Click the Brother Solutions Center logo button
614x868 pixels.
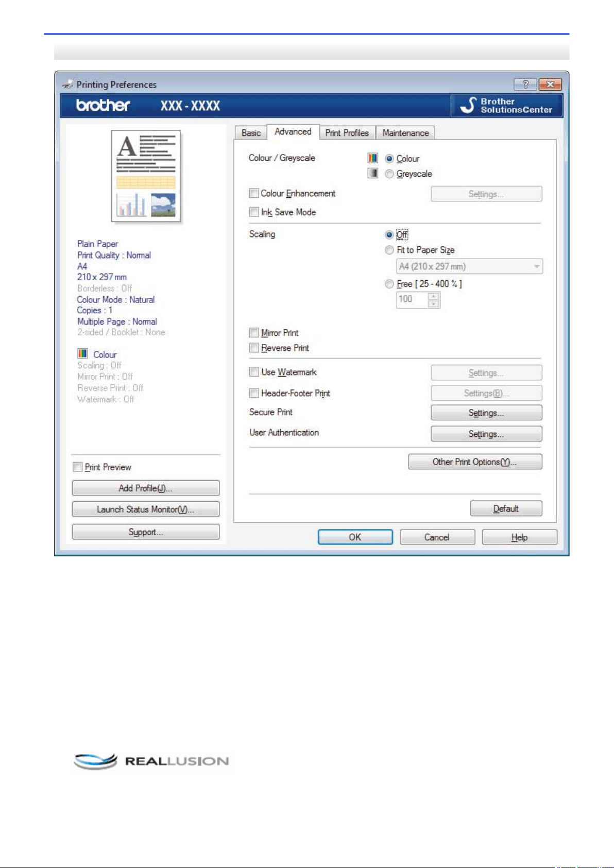pyautogui.click(x=507, y=106)
